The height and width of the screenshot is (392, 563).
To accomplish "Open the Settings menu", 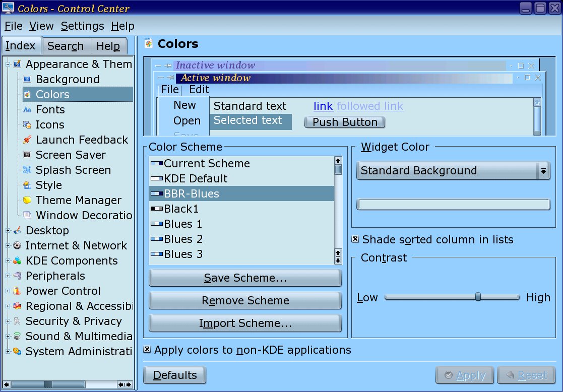I will tap(82, 26).
